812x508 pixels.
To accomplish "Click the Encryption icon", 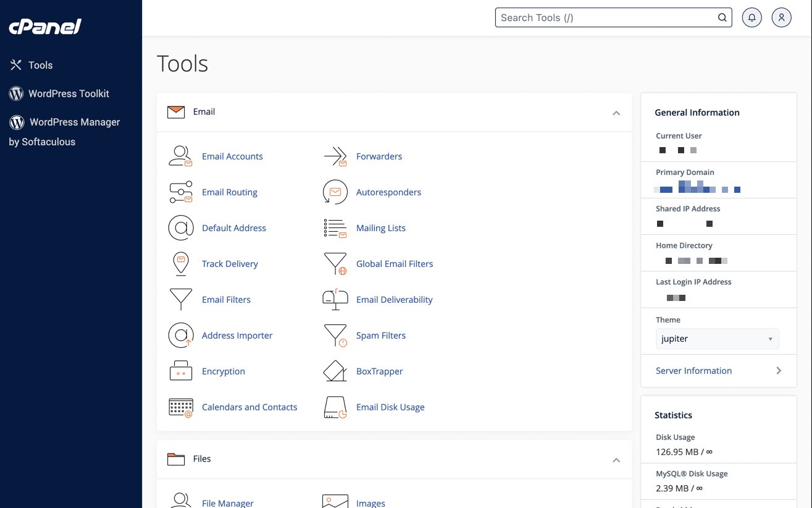I will 181,371.
